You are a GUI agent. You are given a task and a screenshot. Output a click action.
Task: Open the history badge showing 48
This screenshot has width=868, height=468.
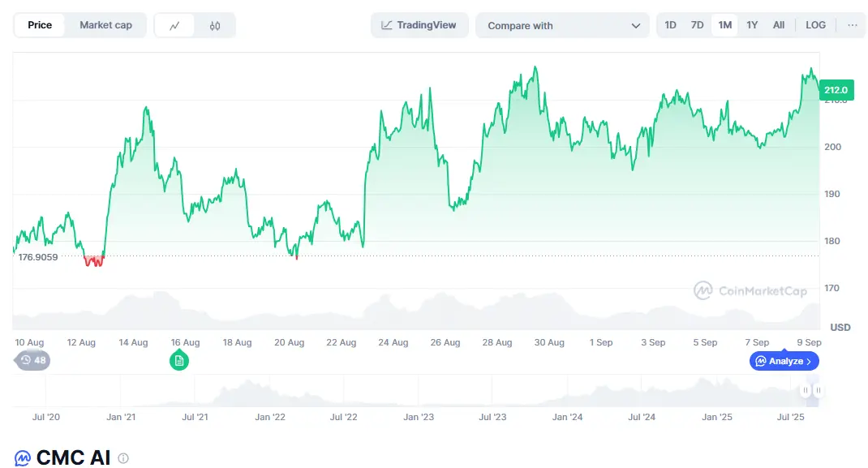(x=33, y=360)
